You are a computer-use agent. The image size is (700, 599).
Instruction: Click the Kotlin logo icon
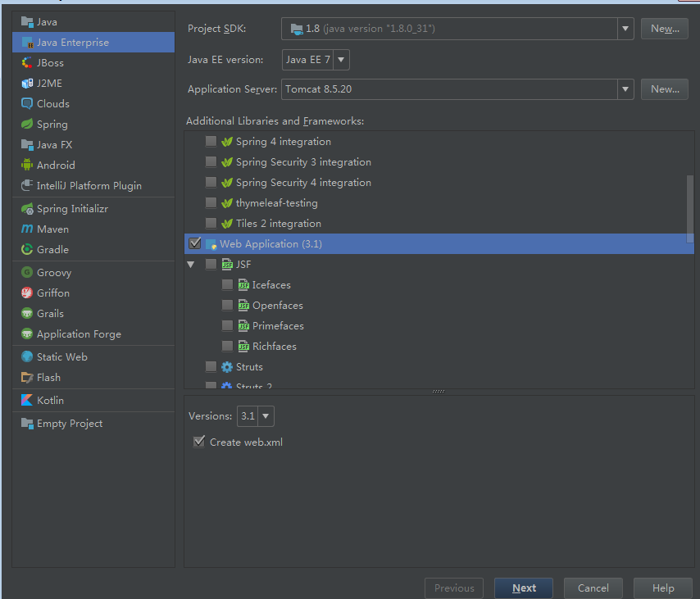pyautogui.click(x=27, y=400)
